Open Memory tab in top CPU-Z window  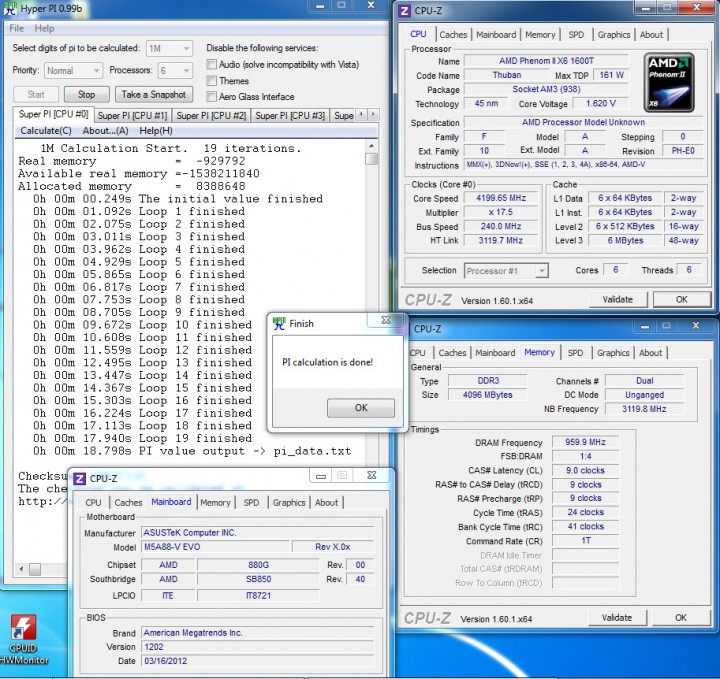tap(540, 35)
